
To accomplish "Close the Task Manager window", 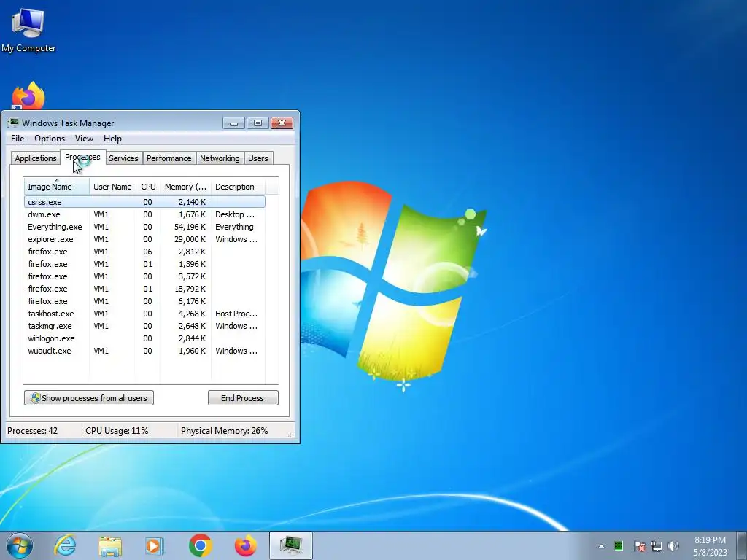I will [x=282, y=123].
